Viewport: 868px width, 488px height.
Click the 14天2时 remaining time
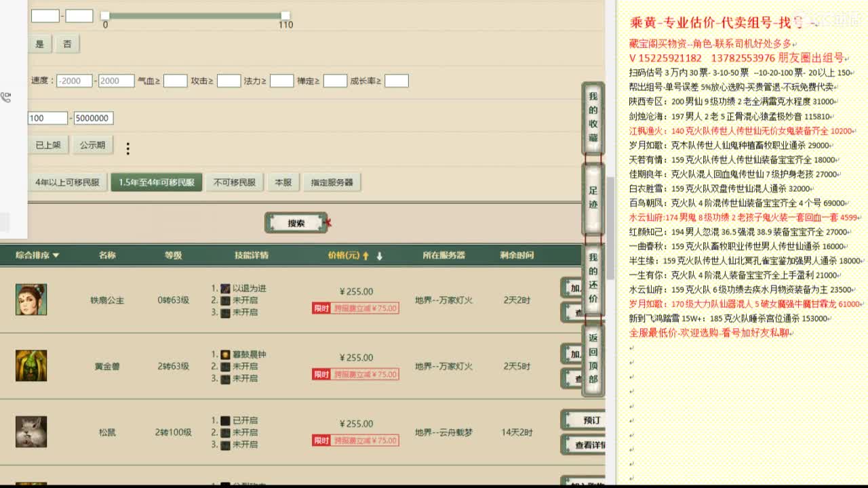point(517,432)
